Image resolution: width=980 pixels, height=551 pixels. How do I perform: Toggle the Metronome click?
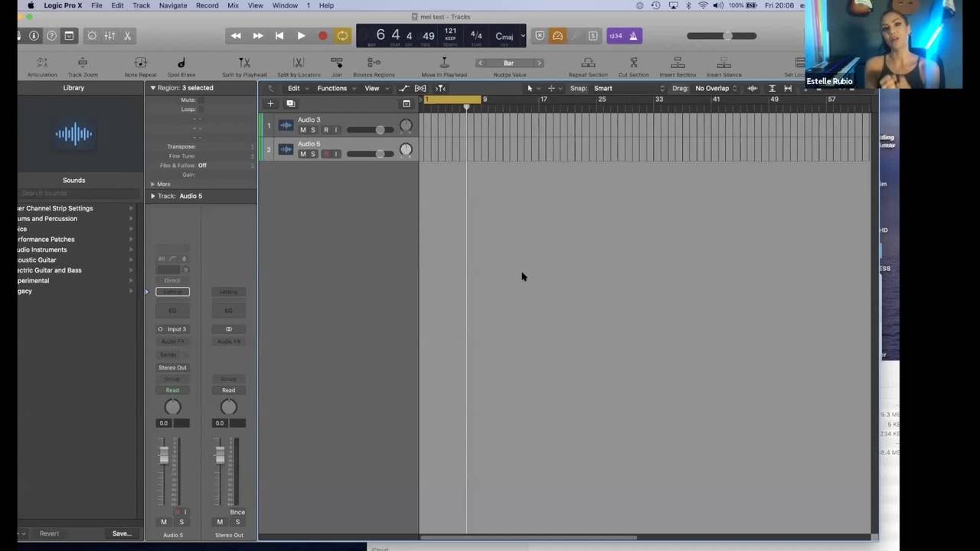(x=633, y=36)
